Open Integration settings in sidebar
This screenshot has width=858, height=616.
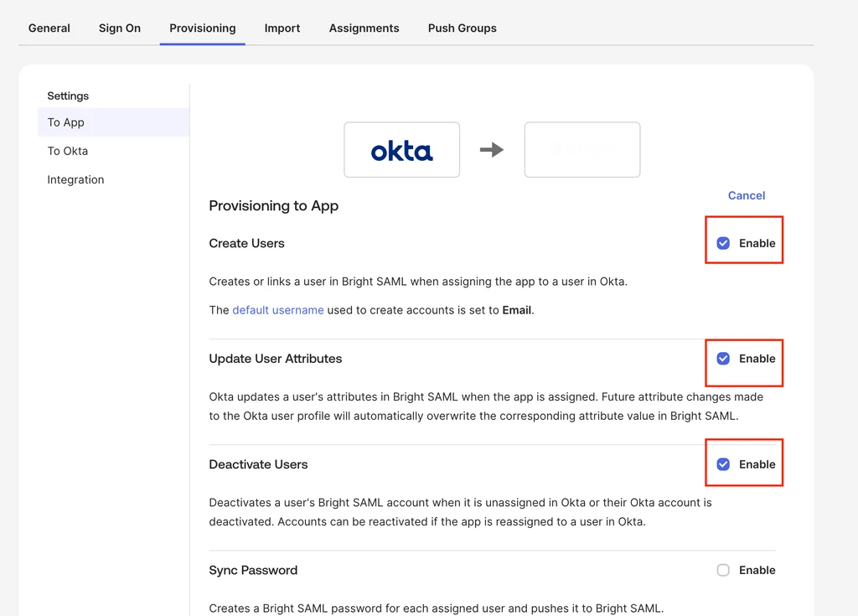[x=75, y=179]
